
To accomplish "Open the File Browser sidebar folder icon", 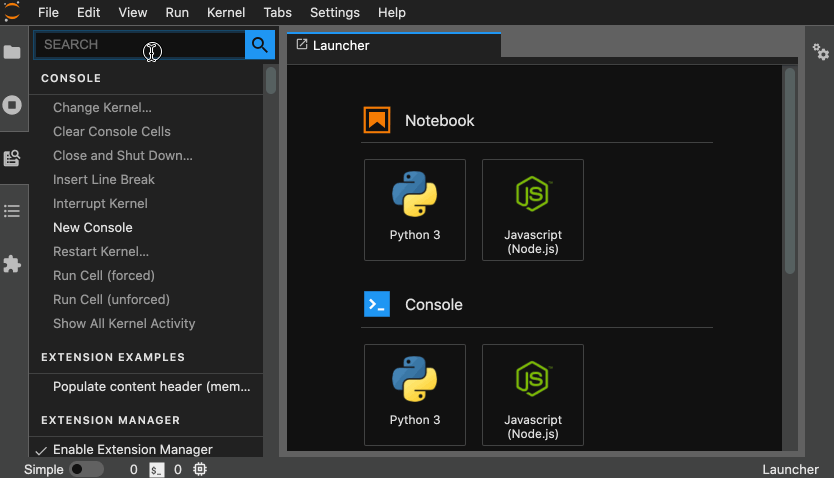I will click(12, 52).
